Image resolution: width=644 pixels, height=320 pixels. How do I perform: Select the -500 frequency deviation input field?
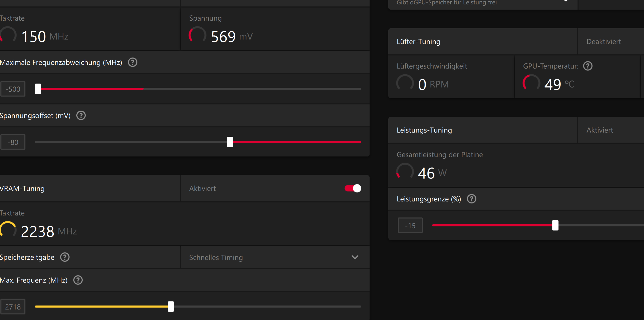(13, 89)
